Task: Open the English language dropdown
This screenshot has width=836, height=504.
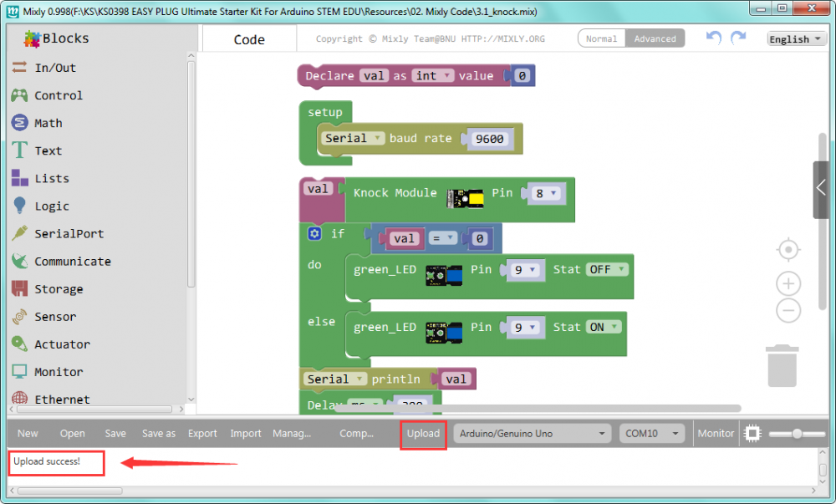Action: [x=797, y=39]
